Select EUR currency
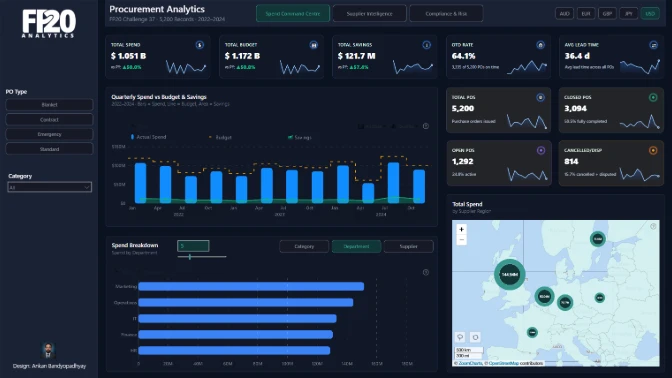The image size is (672, 378). tap(586, 14)
